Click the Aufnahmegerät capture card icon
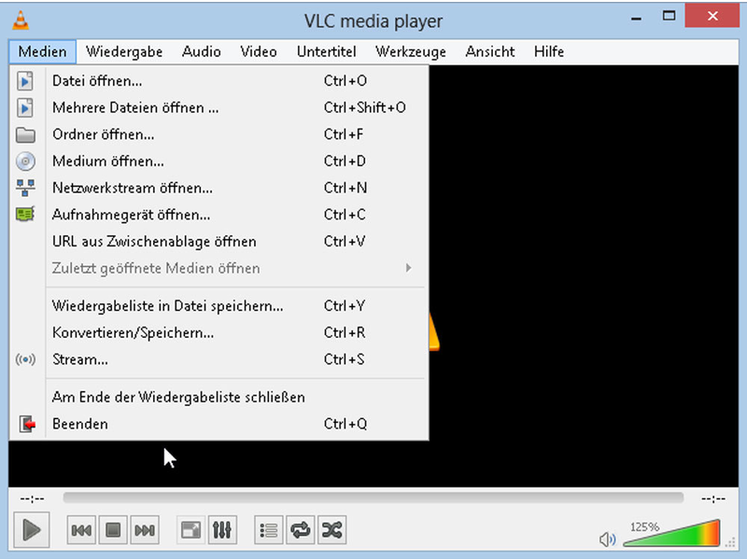This screenshot has width=747, height=560. click(x=25, y=215)
